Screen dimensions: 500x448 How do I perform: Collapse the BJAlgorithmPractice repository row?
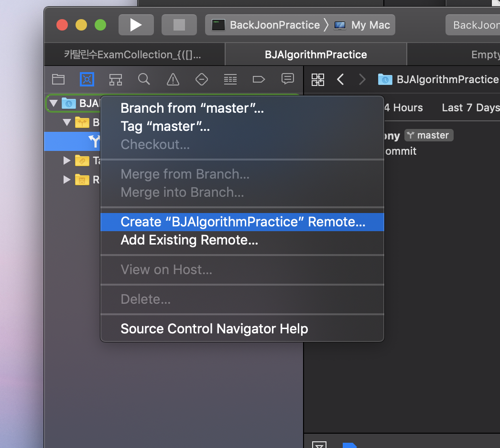54,103
